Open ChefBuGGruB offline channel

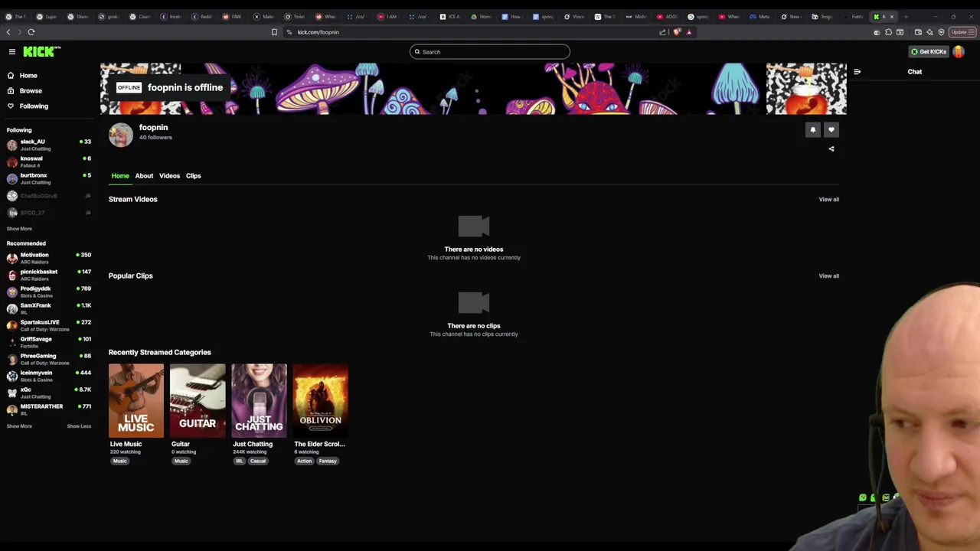pyautogui.click(x=48, y=196)
